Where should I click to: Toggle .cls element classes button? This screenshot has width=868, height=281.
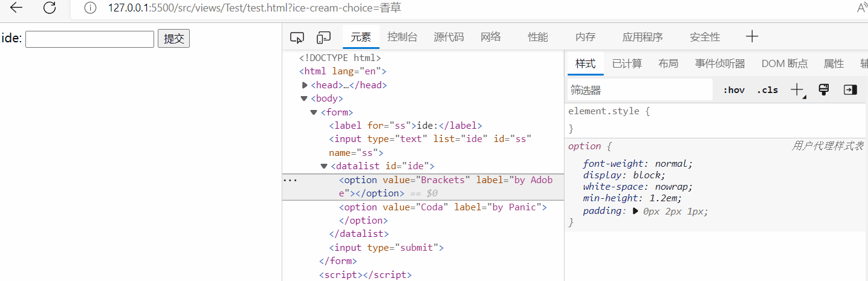pyautogui.click(x=767, y=90)
